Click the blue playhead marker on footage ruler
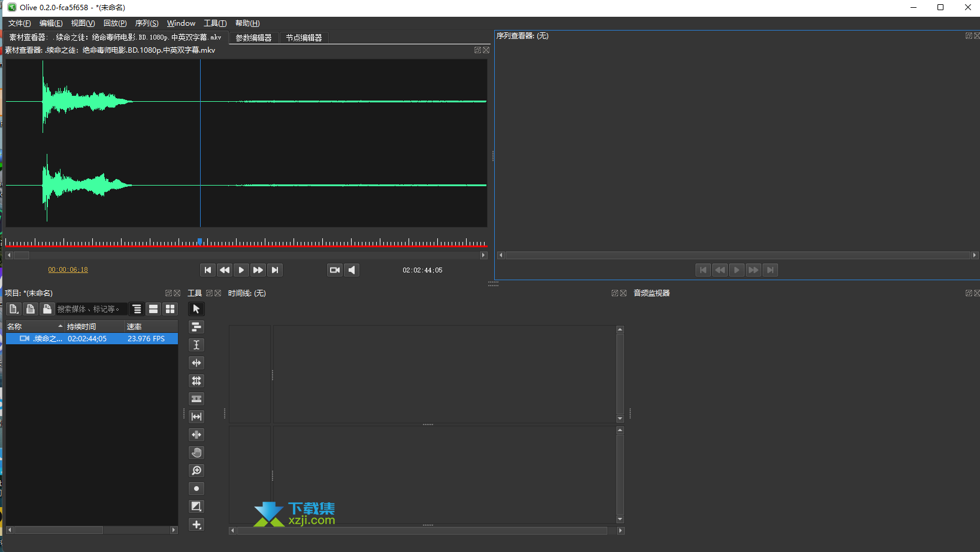Screen dimensions: 980x552 (x=200, y=242)
